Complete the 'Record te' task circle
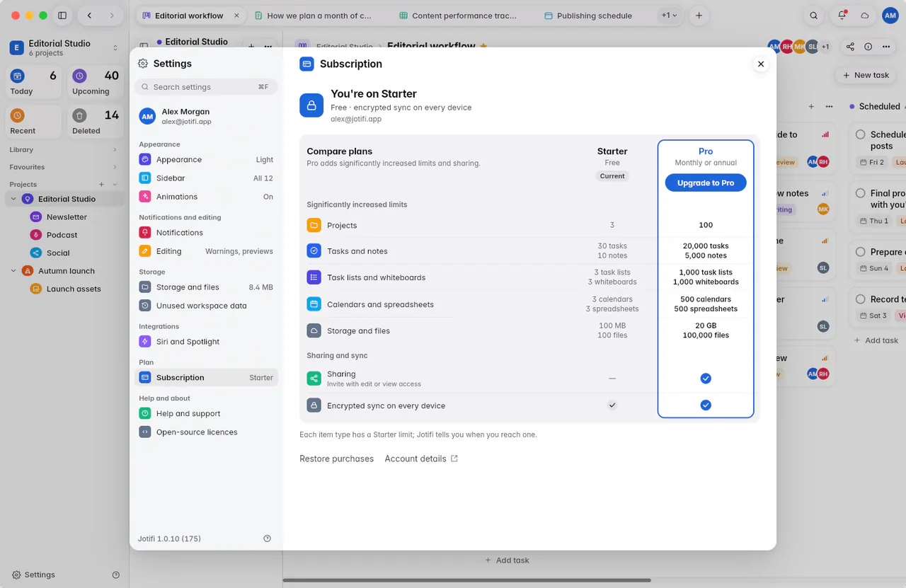Viewport: 906px width, 588px height. (861, 299)
